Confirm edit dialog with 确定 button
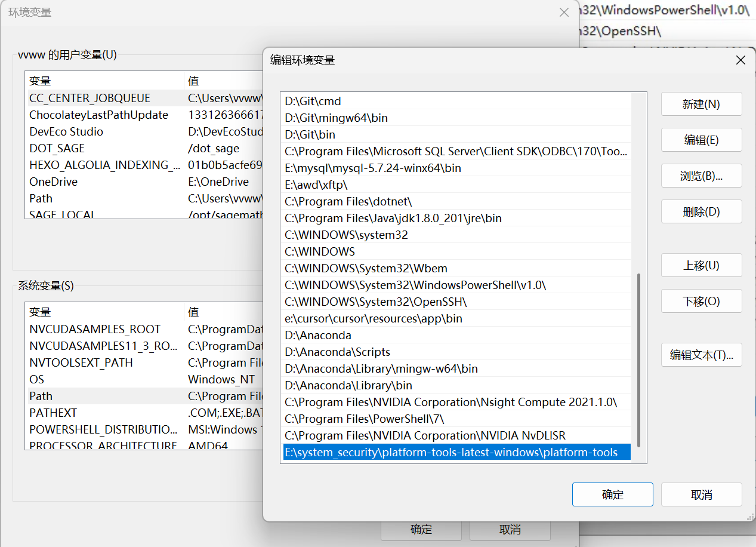 pos(612,495)
